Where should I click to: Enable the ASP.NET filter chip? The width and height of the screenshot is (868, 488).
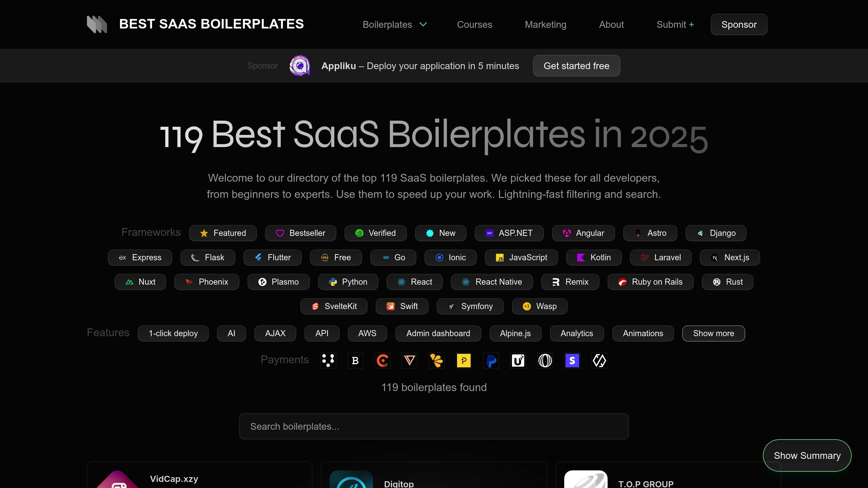pos(509,233)
